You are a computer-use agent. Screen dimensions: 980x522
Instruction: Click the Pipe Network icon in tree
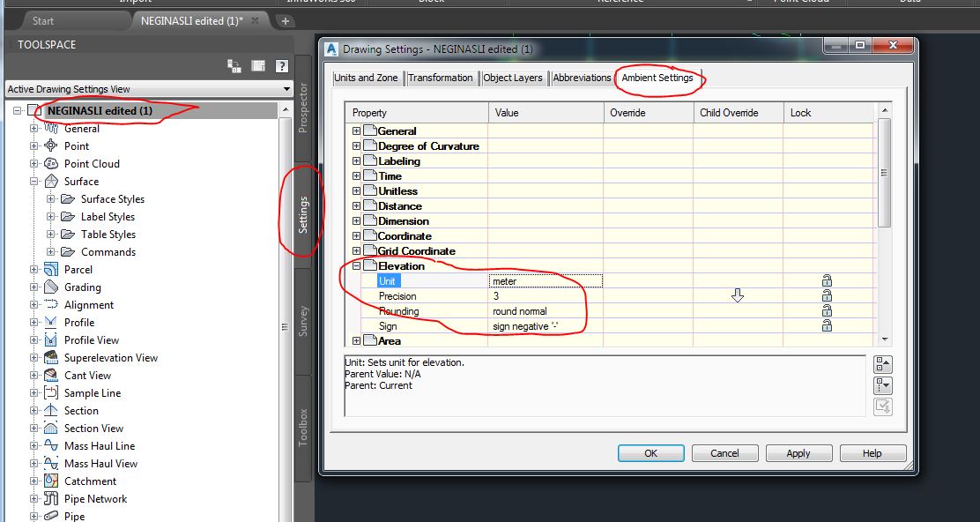50,498
